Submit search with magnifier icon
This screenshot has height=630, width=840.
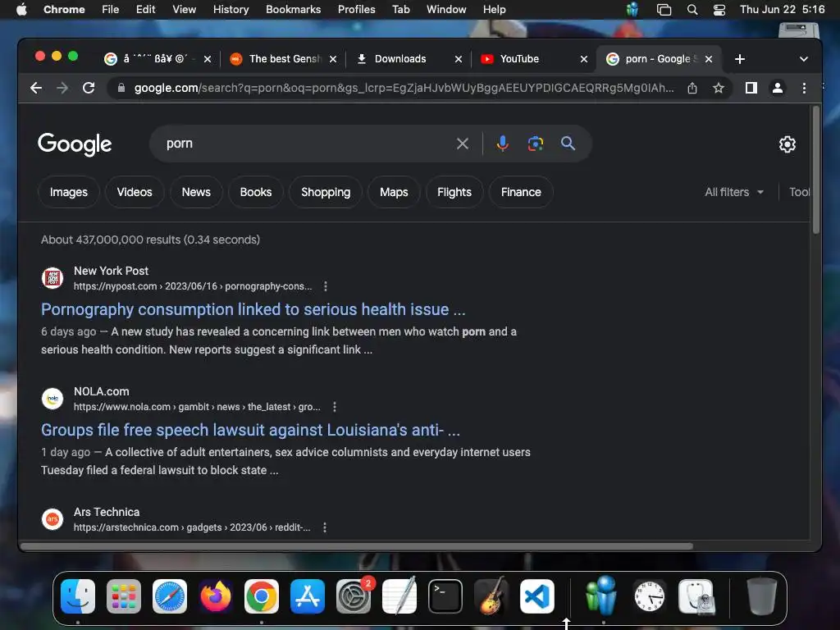click(x=568, y=144)
